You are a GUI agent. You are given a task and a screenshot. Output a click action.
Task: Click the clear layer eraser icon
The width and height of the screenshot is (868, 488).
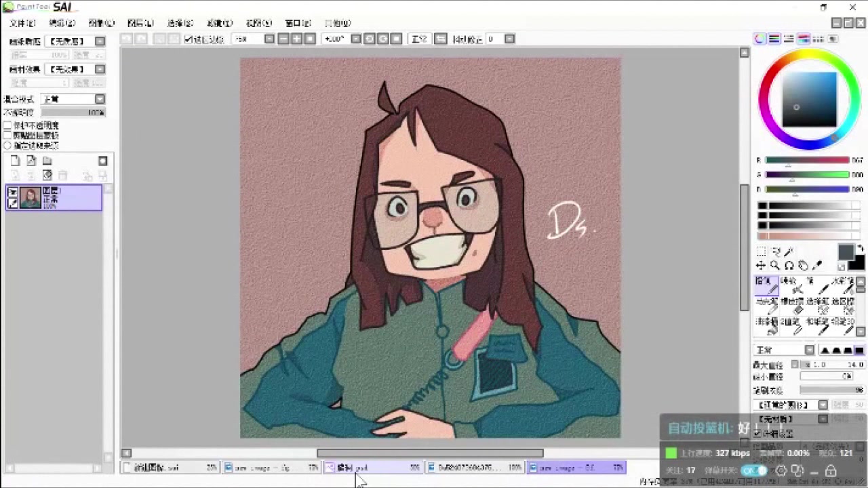pos(47,175)
